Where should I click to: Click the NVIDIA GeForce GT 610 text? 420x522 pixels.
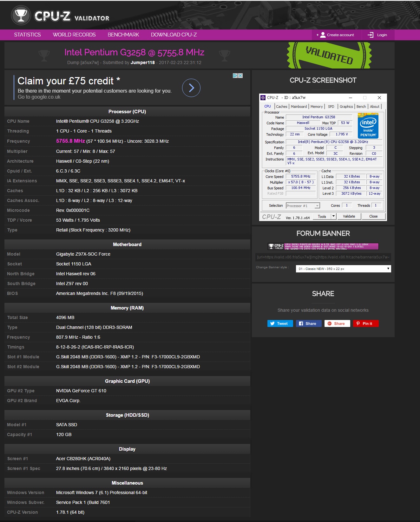click(x=81, y=391)
